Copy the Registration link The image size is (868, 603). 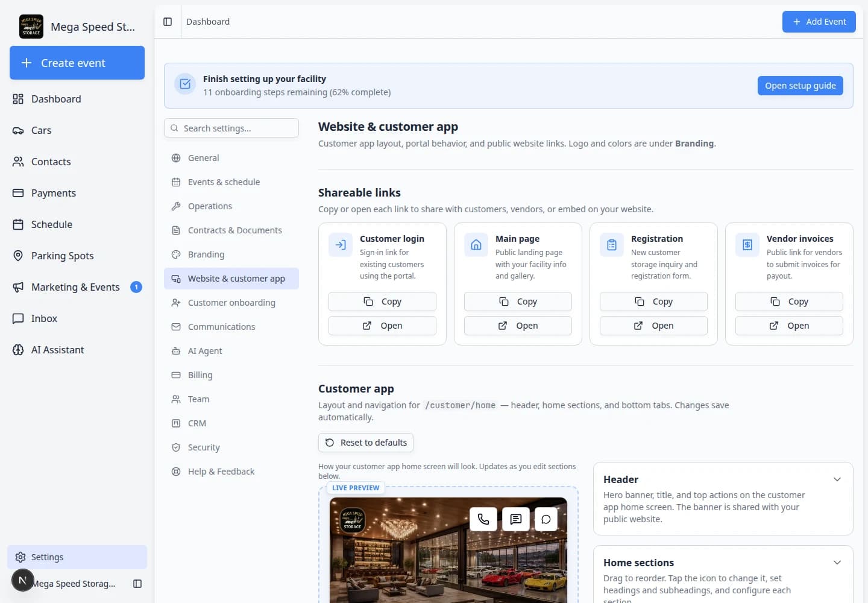(653, 301)
